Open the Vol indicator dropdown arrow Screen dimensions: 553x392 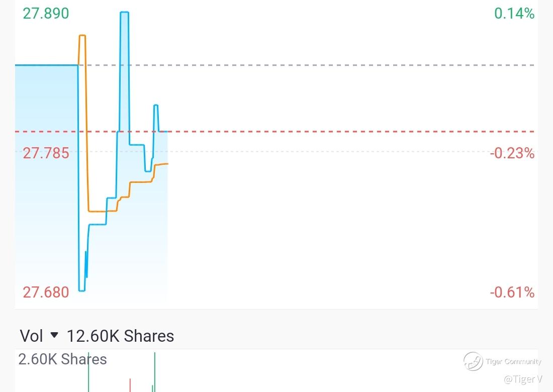point(54,335)
